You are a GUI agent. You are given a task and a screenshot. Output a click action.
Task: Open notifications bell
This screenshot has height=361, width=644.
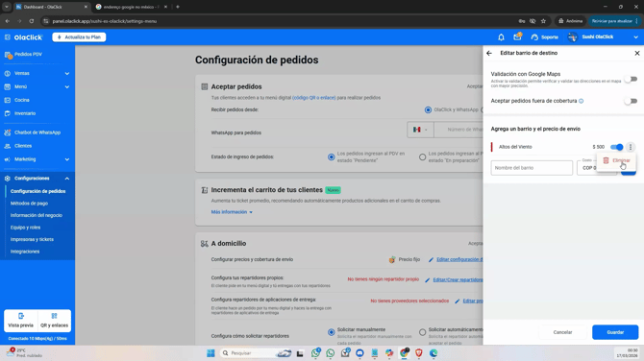pos(501,37)
